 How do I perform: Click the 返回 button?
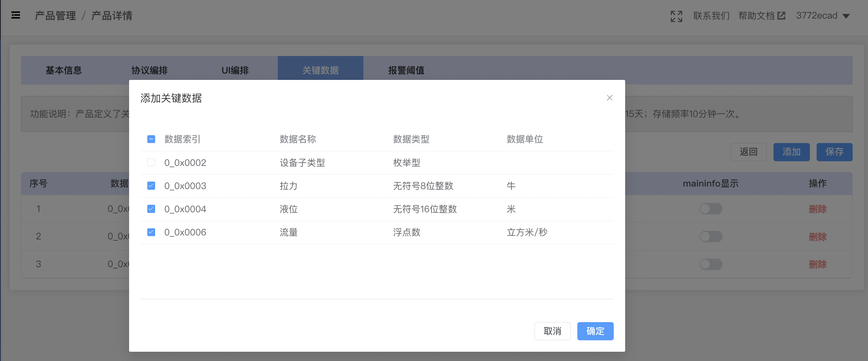(749, 152)
